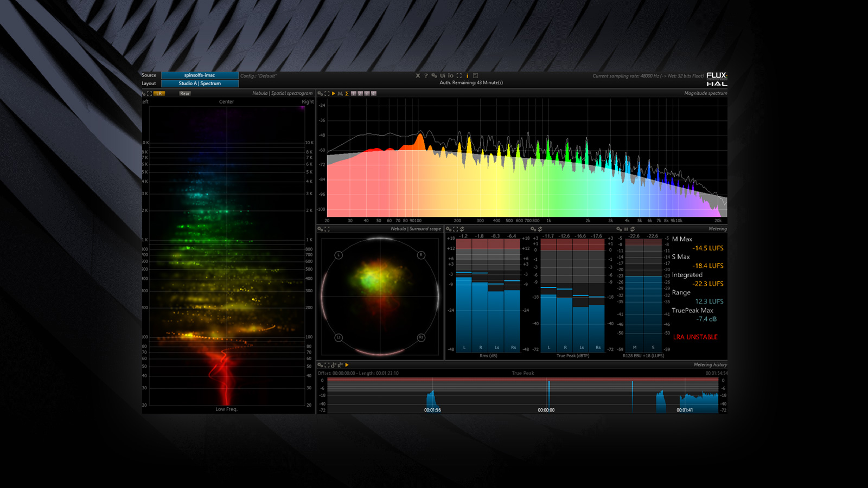Screen dimensions: 868x488
Task: Maximize the spatial spectrogram panel
Action: (x=149, y=93)
